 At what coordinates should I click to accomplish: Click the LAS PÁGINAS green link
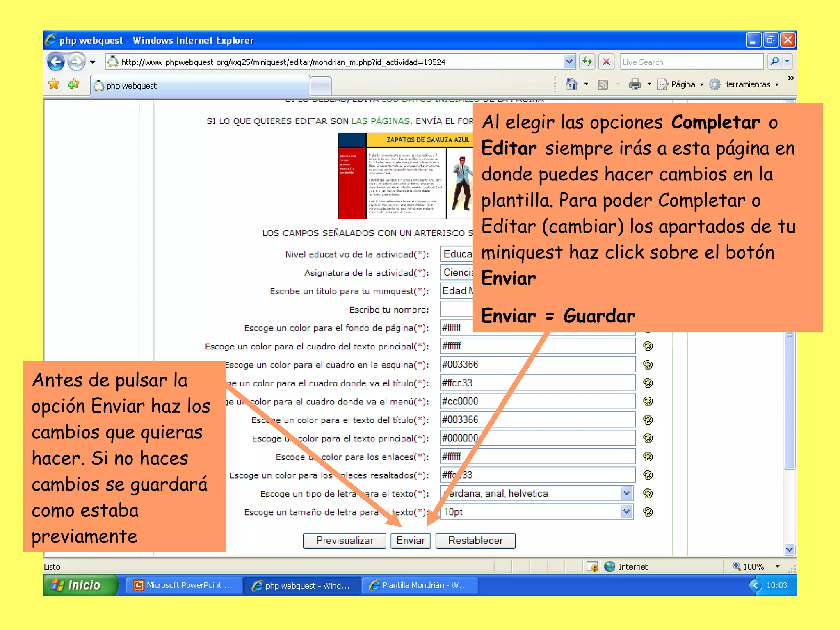[380, 121]
